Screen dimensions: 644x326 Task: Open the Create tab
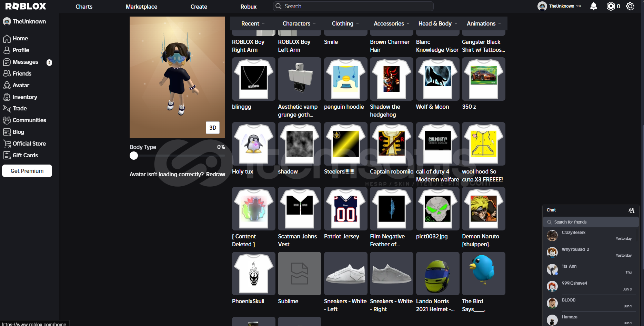click(199, 7)
